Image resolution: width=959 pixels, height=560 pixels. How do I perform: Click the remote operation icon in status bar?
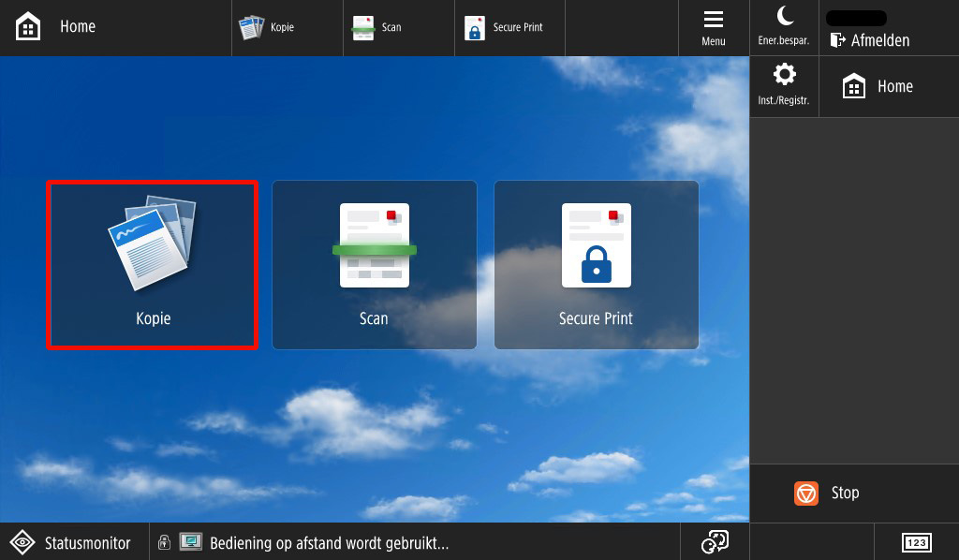tap(191, 541)
